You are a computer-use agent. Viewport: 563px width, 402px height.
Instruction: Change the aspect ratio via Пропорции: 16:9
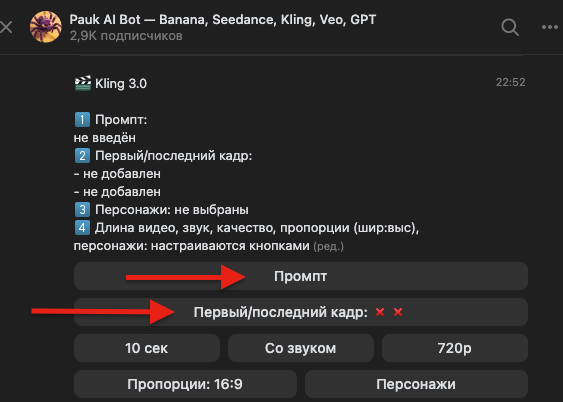pos(185,384)
